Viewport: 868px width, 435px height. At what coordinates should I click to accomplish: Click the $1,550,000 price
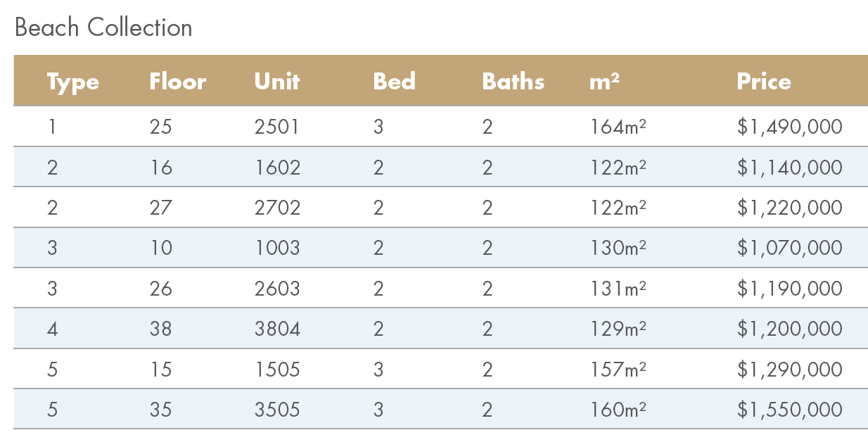click(789, 410)
